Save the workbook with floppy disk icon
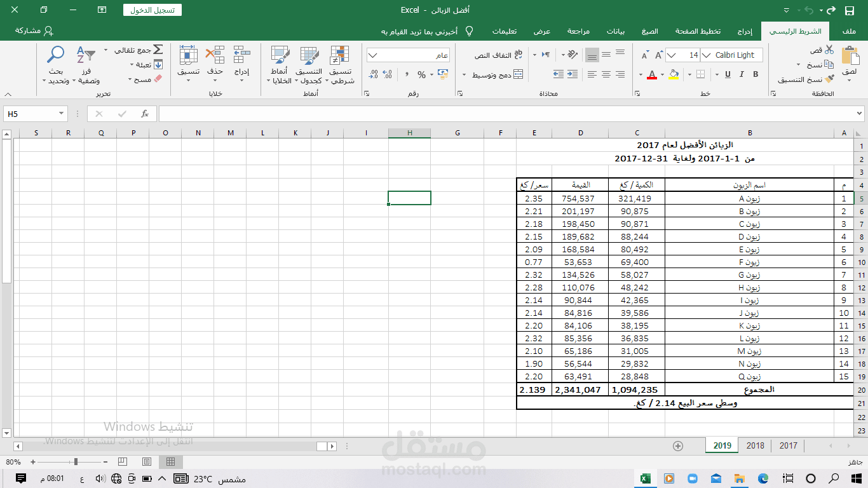 850,10
